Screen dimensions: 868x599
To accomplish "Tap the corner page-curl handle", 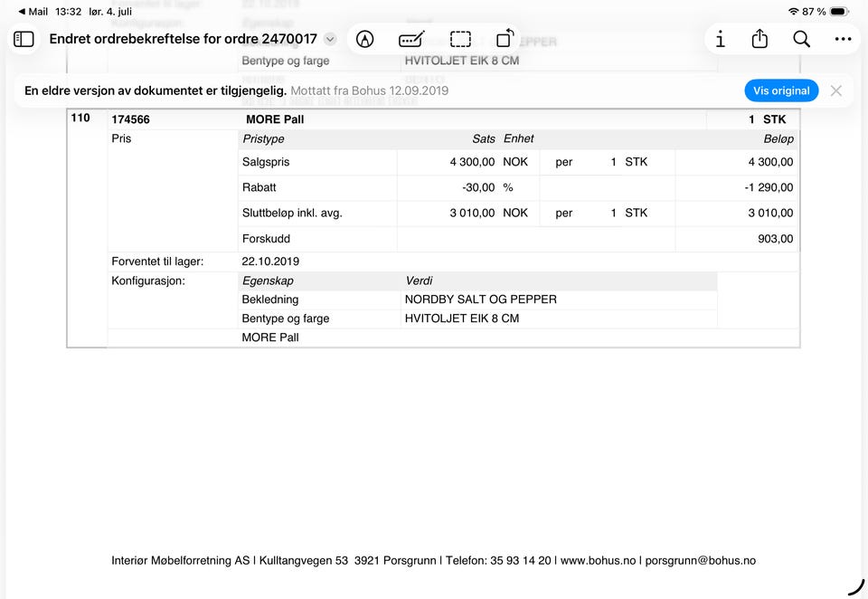I will pos(856,587).
